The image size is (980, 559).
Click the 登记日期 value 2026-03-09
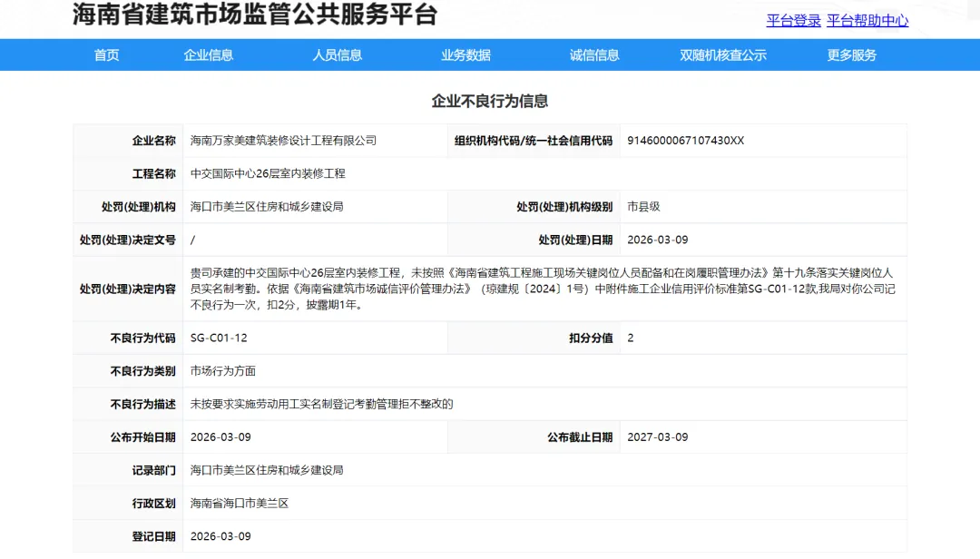click(220, 537)
